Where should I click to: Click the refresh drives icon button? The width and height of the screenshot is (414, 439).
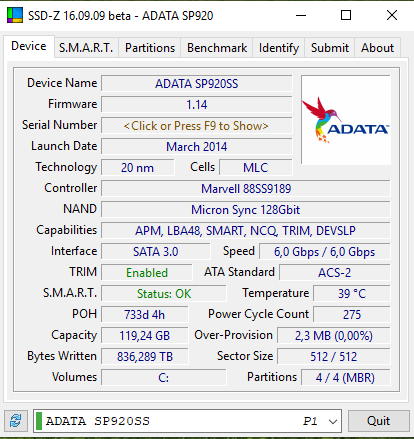tap(16, 421)
